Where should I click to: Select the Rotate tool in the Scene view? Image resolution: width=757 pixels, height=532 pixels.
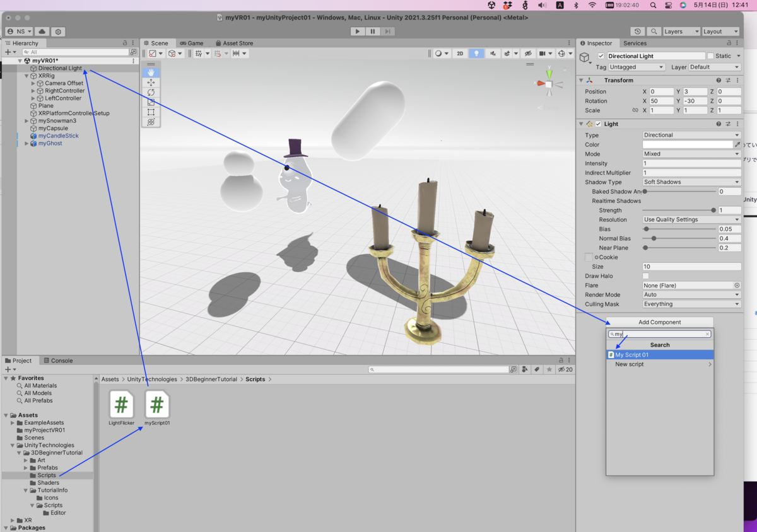tap(151, 93)
